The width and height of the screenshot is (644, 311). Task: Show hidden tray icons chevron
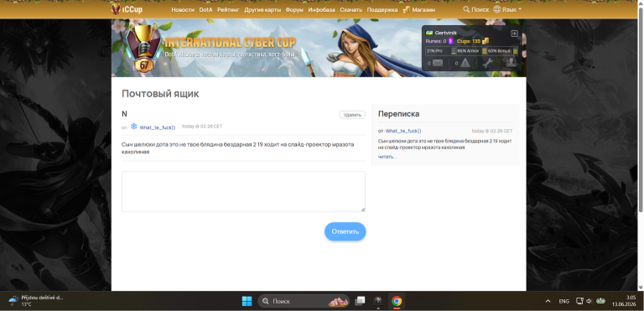tap(548, 301)
